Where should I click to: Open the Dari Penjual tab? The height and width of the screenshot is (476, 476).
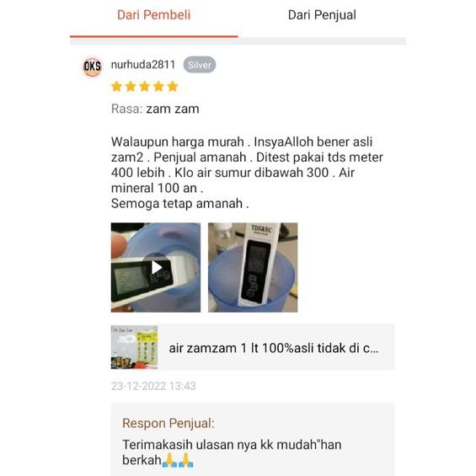(322, 15)
